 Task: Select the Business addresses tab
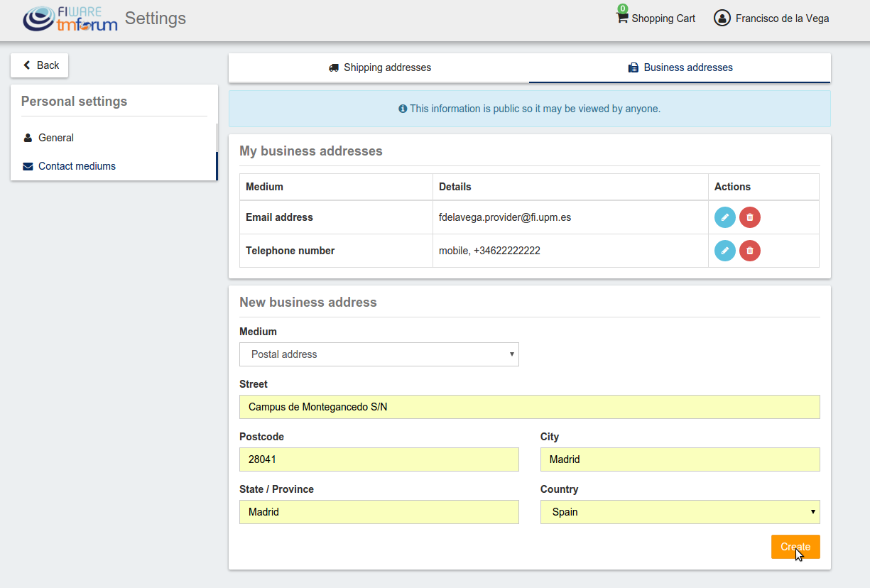680,67
